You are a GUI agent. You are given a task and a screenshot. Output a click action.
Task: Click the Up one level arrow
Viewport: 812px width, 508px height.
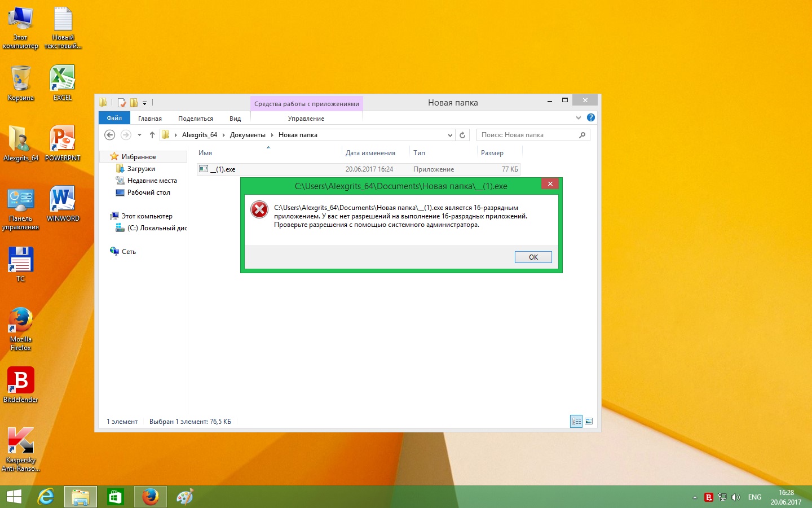click(152, 135)
